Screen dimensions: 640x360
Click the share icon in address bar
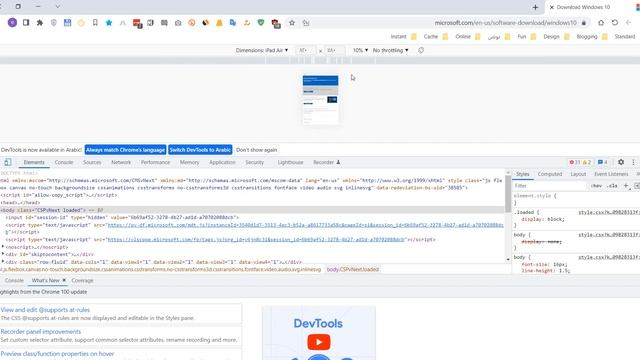tap(306, 23)
